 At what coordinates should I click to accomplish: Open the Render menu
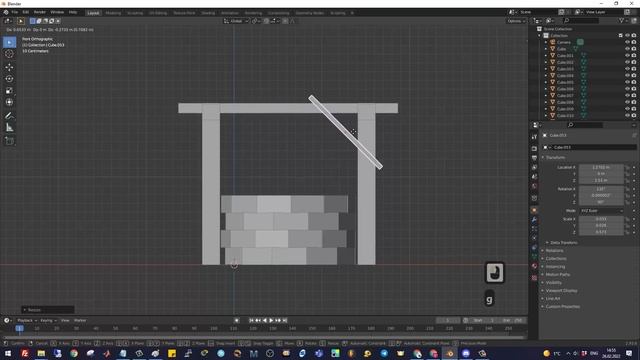pyautogui.click(x=40, y=12)
